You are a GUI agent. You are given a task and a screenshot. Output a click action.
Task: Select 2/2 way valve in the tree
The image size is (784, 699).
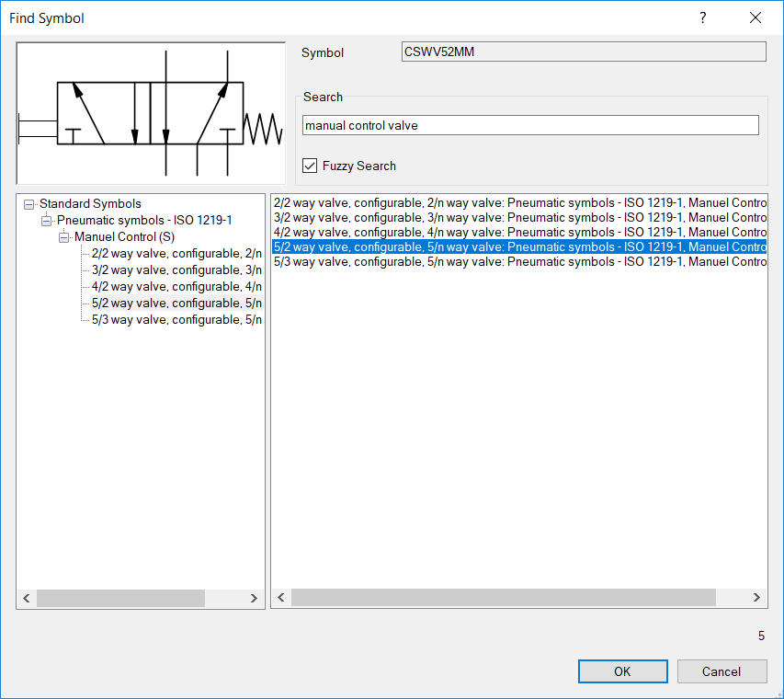pyautogui.click(x=176, y=253)
